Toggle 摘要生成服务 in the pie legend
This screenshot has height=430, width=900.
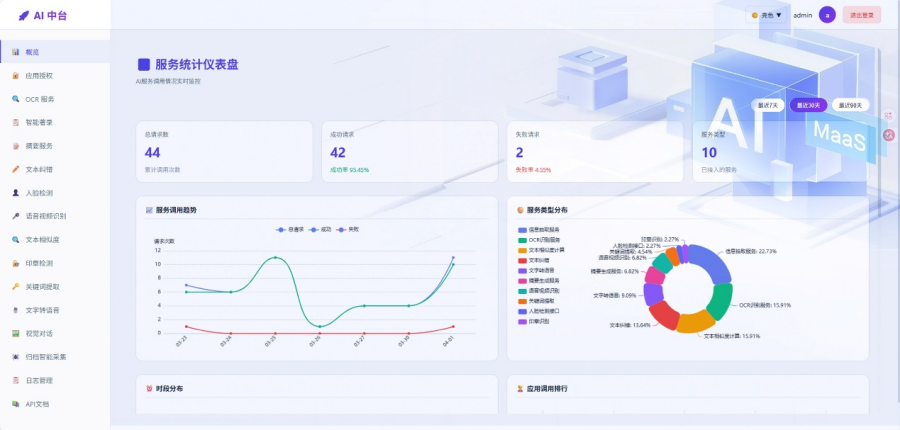(x=540, y=280)
